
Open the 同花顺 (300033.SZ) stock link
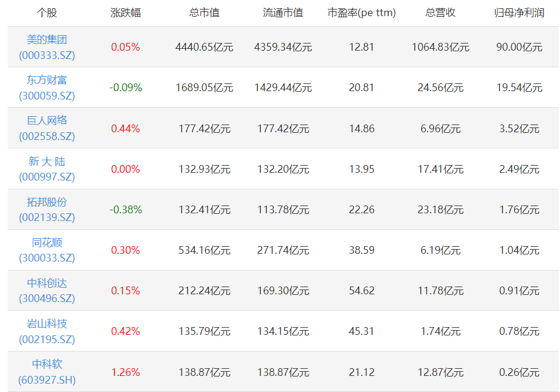(47, 250)
